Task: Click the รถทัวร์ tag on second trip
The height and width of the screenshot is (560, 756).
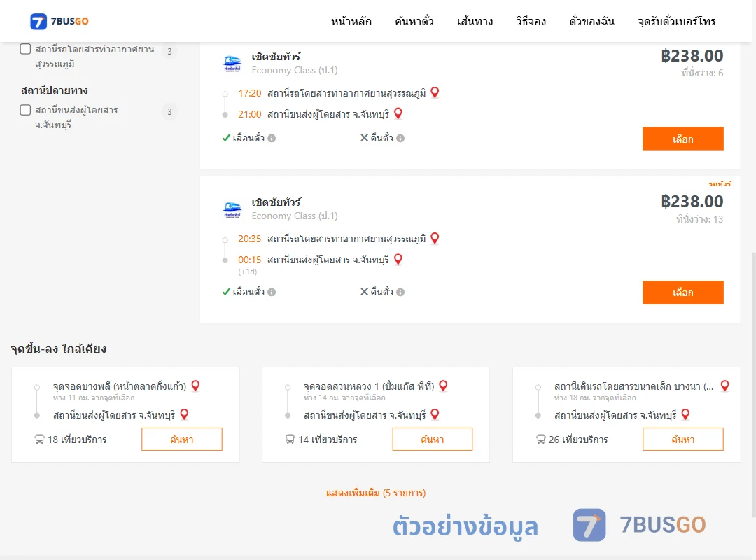Action: tap(720, 184)
